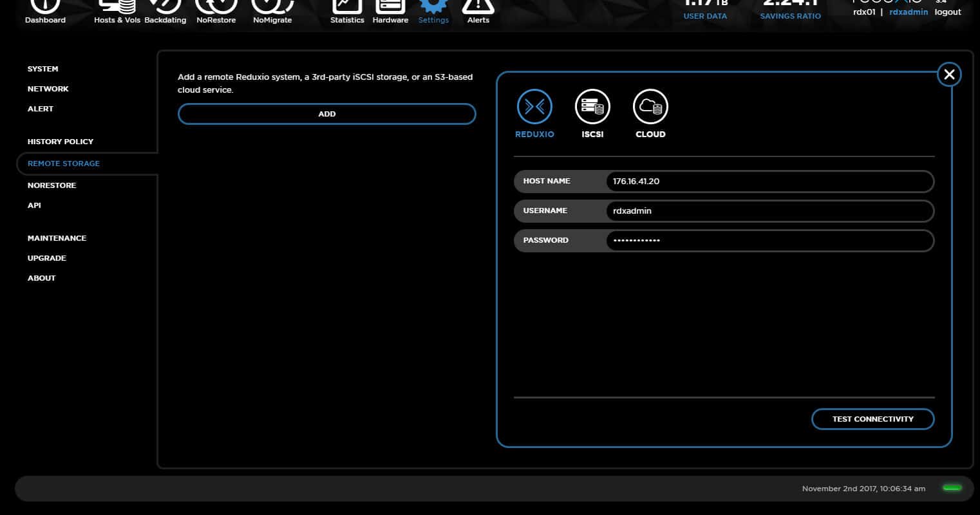This screenshot has width=980, height=515.
Task: Open the Backdating section
Action: (165, 12)
